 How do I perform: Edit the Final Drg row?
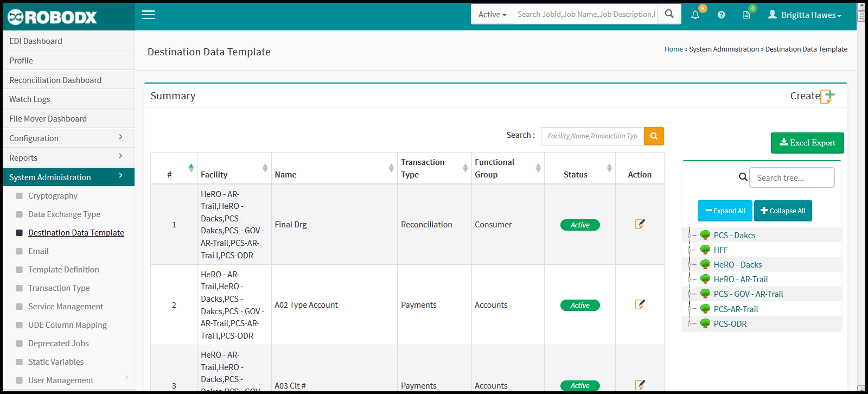tap(640, 224)
